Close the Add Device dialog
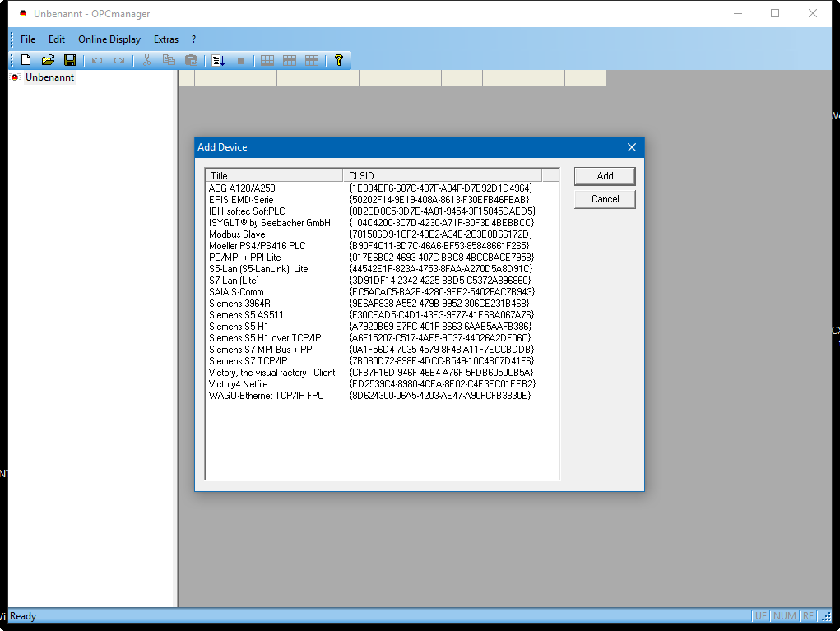The image size is (840, 631). point(632,147)
